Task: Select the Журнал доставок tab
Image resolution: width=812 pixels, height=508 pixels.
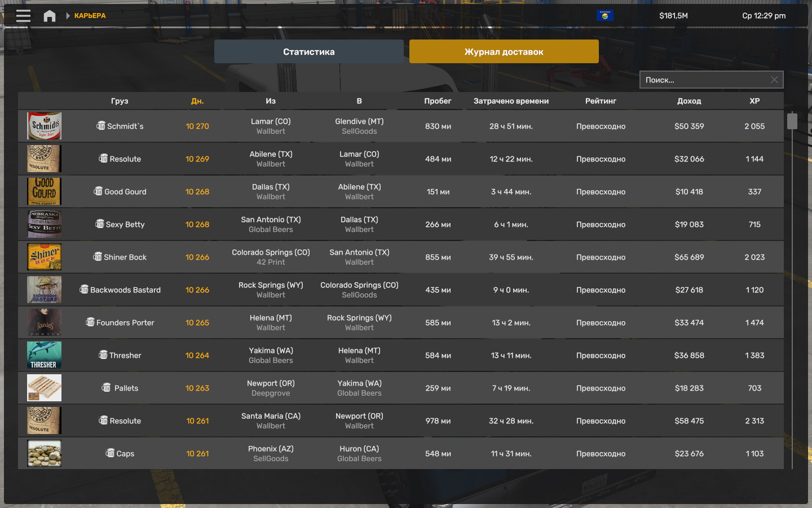Action: coord(504,51)
